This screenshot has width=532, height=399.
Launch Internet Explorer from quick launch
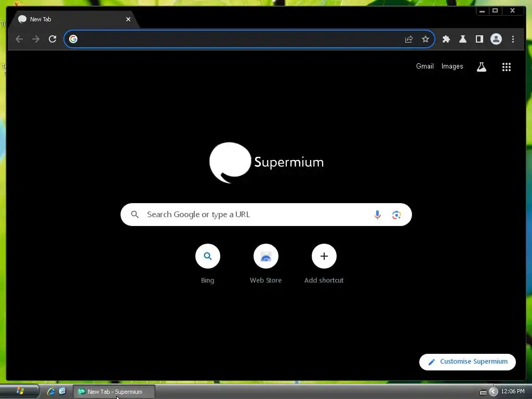pyautogui.click(x=51, y=391)
